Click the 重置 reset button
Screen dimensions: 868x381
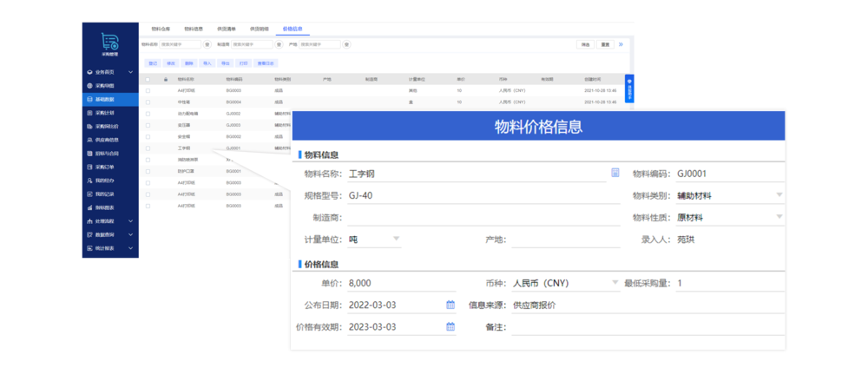[606, 44]
